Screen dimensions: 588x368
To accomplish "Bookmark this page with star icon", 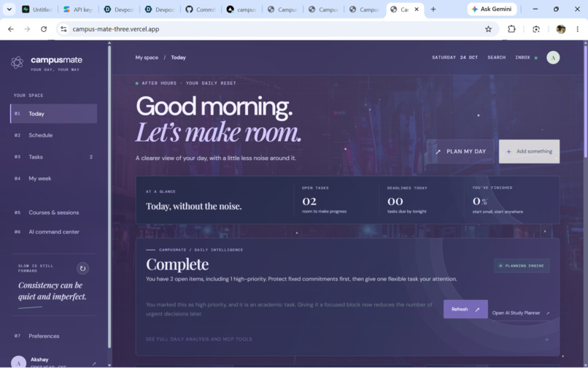I will pyautogui.click(x=488, y=29).
